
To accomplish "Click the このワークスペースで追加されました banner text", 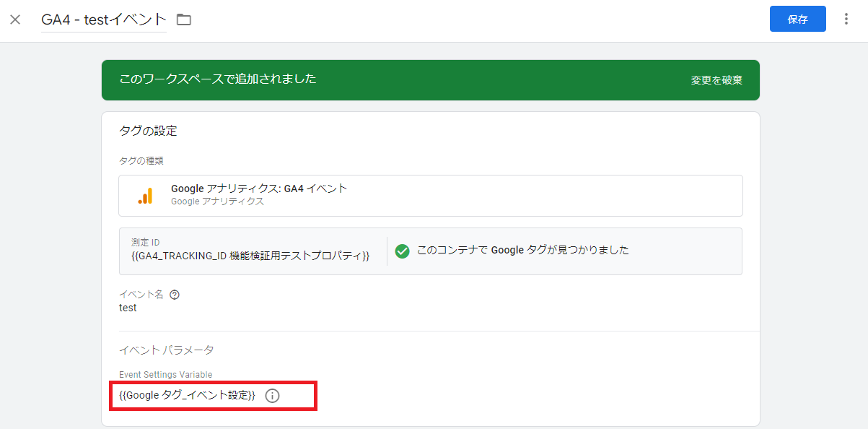I will pyautogui.click(x=218, y=79).
